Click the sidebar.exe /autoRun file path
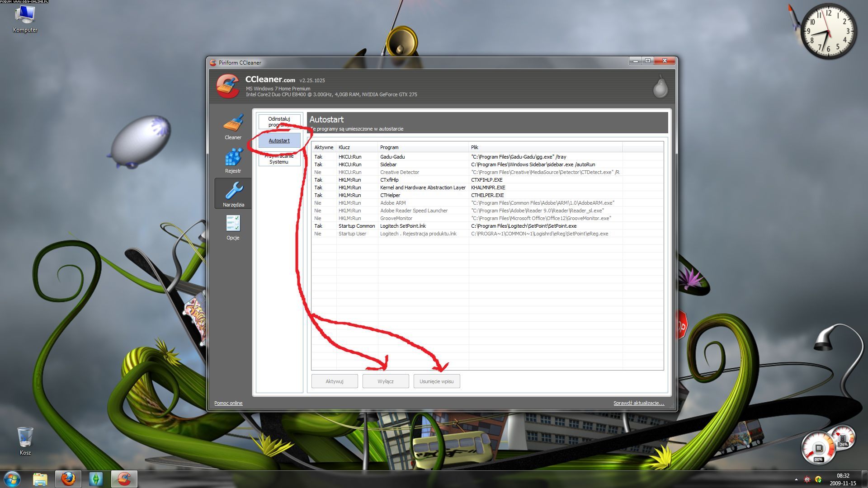Image resolution: width=868 pixels, height=488 pixels. click(533, 164)
